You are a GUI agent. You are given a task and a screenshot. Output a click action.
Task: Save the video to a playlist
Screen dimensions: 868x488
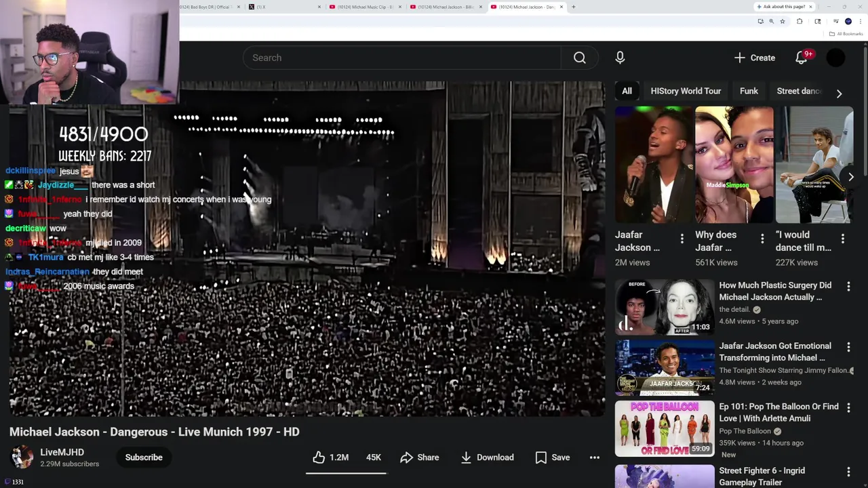click(x=553, y=457)
